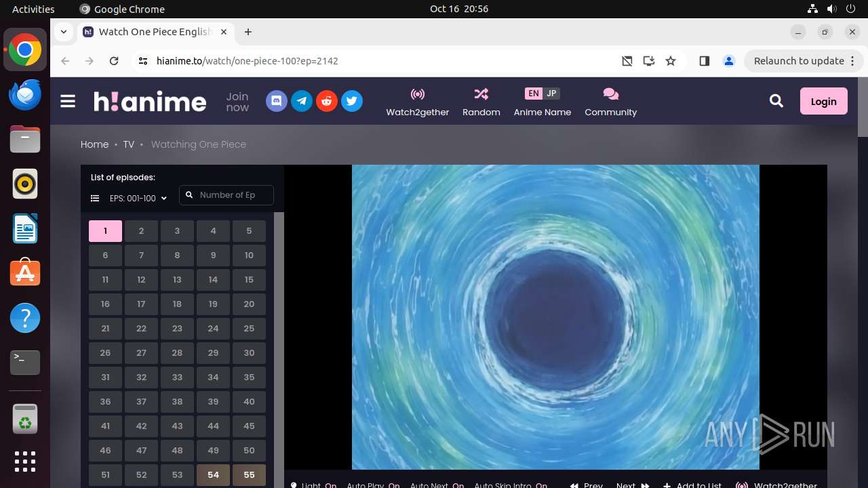
Task: Show Applications grid in the dock
Action: (x=25, y=462)
